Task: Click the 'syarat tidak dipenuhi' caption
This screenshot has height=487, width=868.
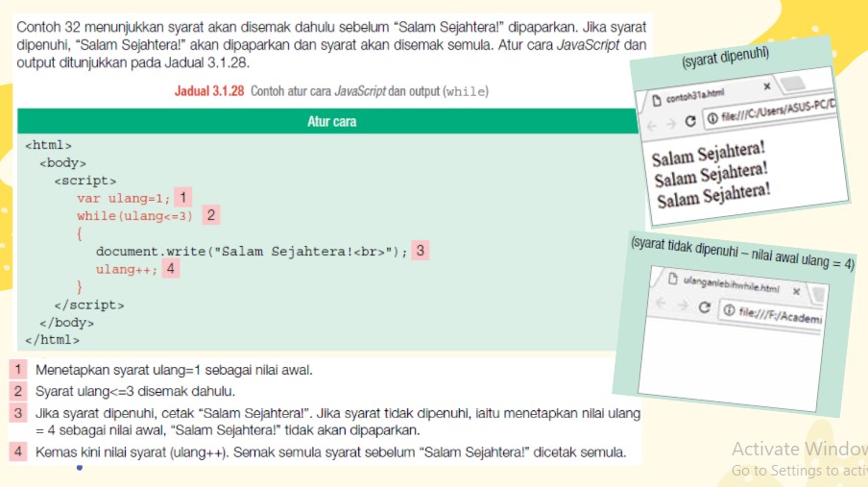Action: pos(742,252)
